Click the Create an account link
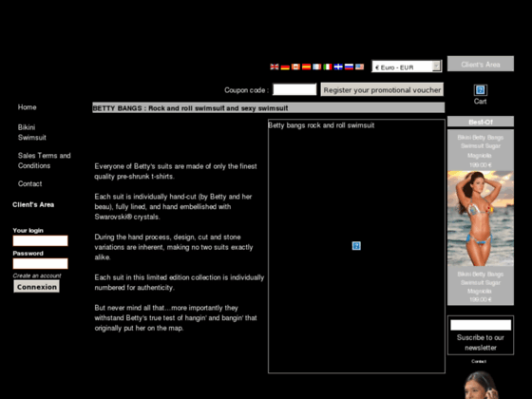 pyautogui.click(x=37, y=275)
